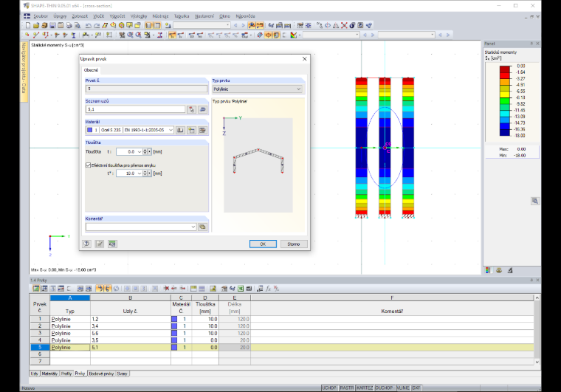Click the Seznam uzlů input field
Viewport: 561px width, 392px height.
point(136,109)
